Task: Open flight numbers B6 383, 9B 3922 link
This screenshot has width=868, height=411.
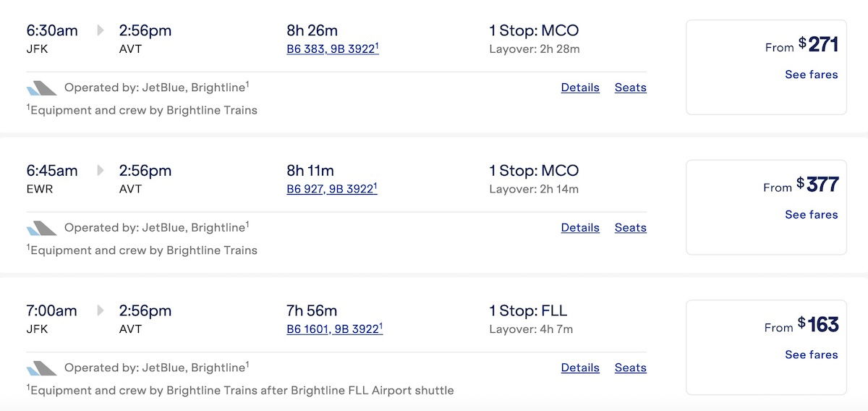Action: coord(333,49)
